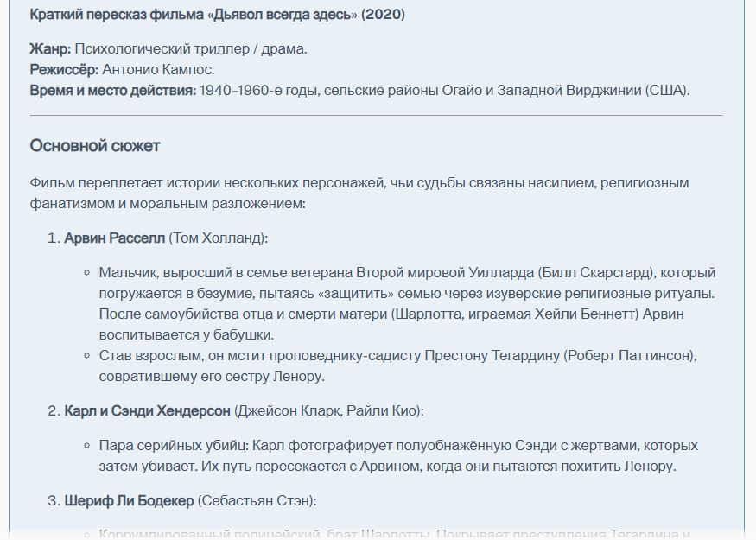This screenshot has height=540, width=756.
Task: Click the actor name Себастьян Стэн
Action: [x=255, y=500]
